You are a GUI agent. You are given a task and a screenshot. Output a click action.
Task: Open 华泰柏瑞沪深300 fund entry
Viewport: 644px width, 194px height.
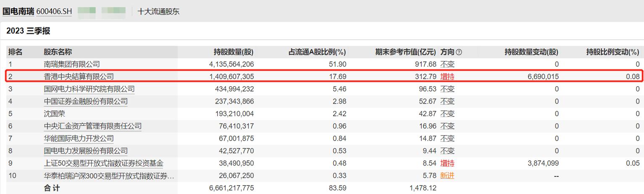[109, 175]
